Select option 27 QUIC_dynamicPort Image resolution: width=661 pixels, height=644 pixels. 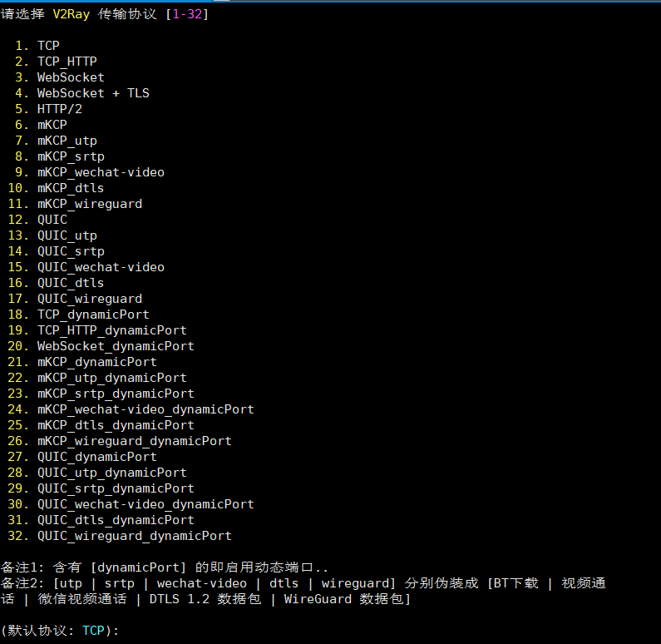click(96, 457)
